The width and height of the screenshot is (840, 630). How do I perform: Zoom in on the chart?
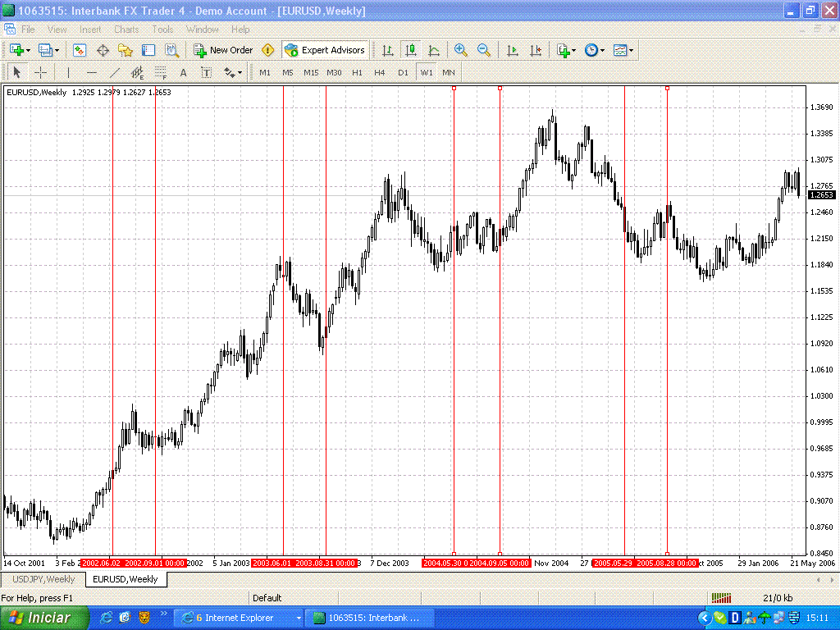click(x=460, y=50)
